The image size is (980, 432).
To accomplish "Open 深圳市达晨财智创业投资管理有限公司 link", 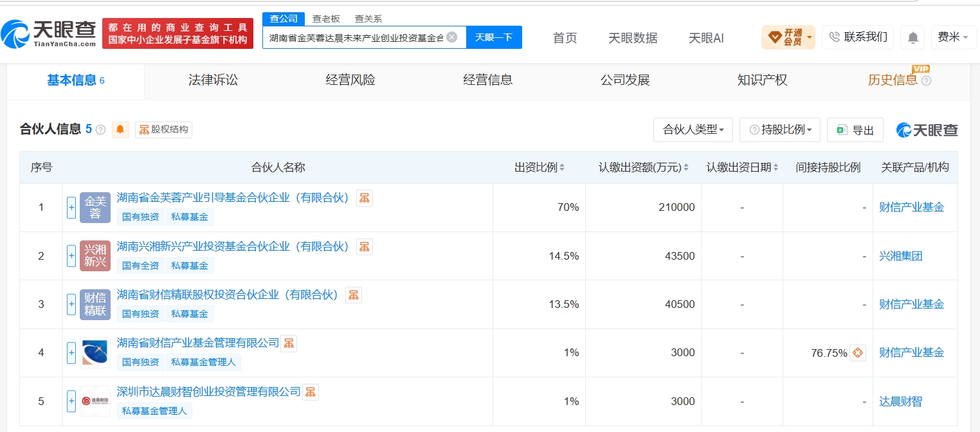I will click(209, 391).
